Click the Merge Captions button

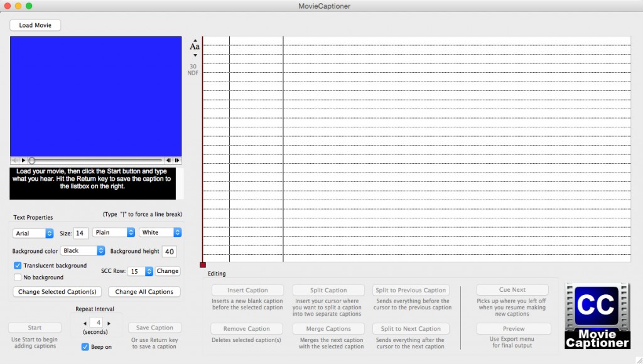(328, 329)
